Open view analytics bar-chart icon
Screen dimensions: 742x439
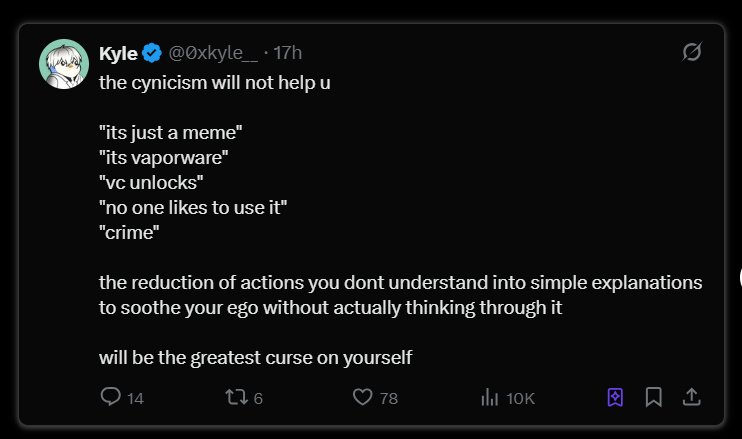point(490,397)
